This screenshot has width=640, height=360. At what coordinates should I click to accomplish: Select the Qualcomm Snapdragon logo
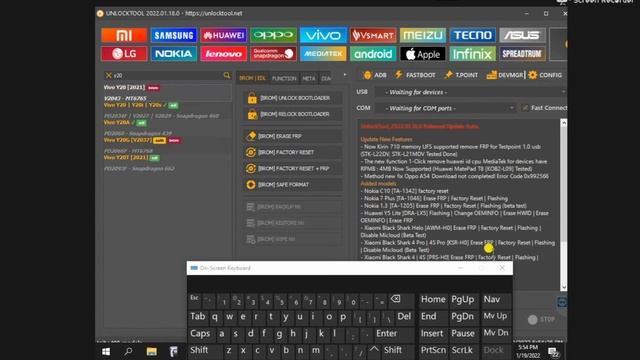pos(273,53)
